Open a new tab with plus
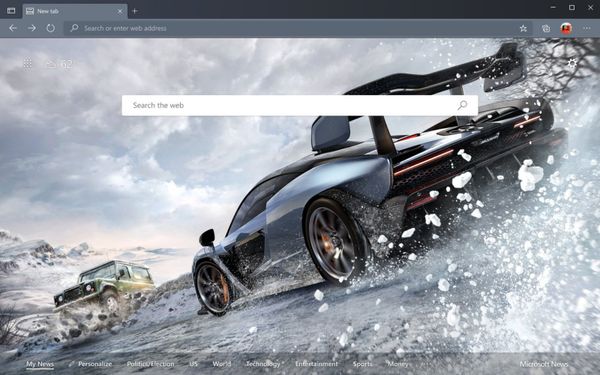Screen dimensions: 600x375 (x=134, y=11)
